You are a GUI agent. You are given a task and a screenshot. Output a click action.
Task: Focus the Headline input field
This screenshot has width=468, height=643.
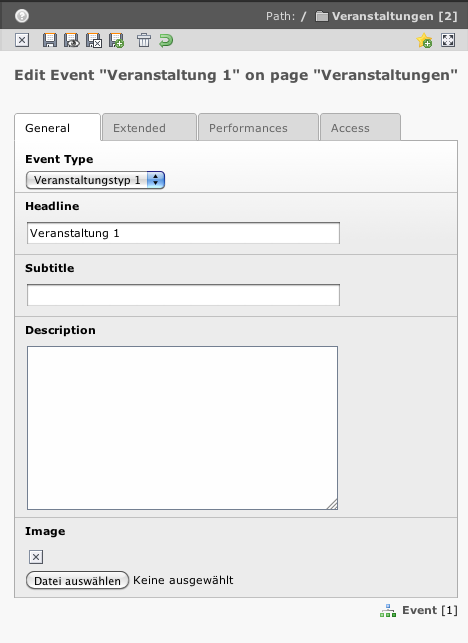(x=183, y=233)
